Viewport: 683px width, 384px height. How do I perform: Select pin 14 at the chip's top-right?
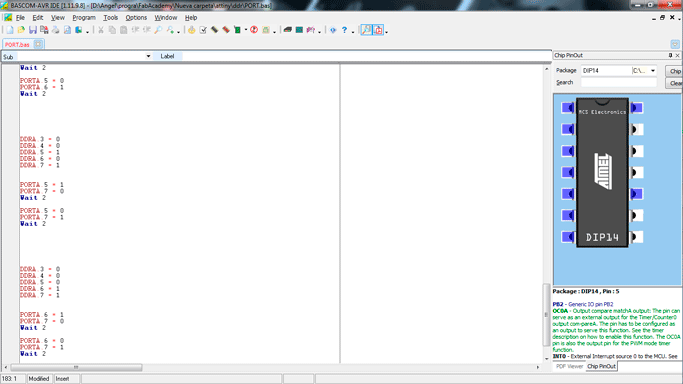(637, 108)
